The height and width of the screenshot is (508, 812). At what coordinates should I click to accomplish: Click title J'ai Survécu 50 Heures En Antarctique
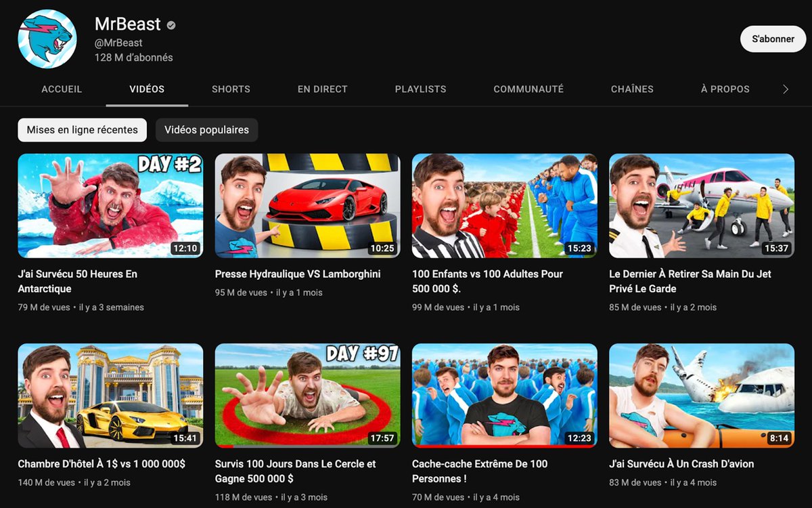[x=78, y=281]
